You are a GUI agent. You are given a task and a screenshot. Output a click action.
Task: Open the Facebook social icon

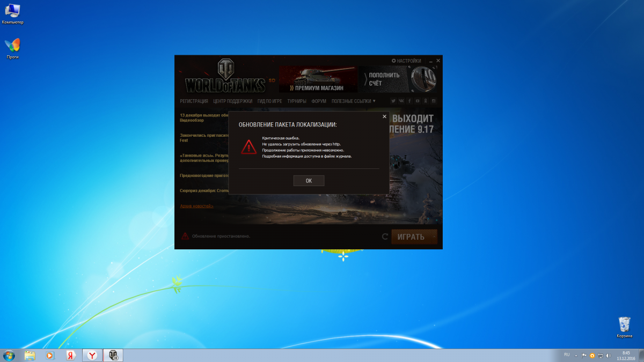tap(409, 101)
